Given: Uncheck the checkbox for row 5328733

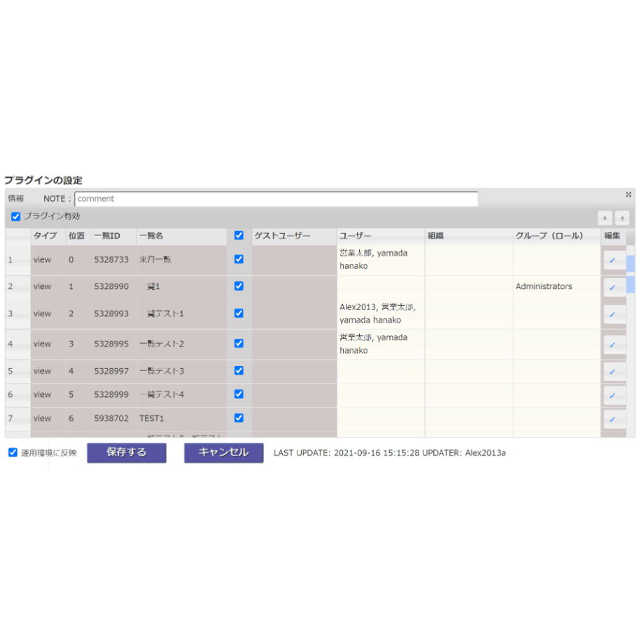Looking at the screenshot, I should (239, 259).
